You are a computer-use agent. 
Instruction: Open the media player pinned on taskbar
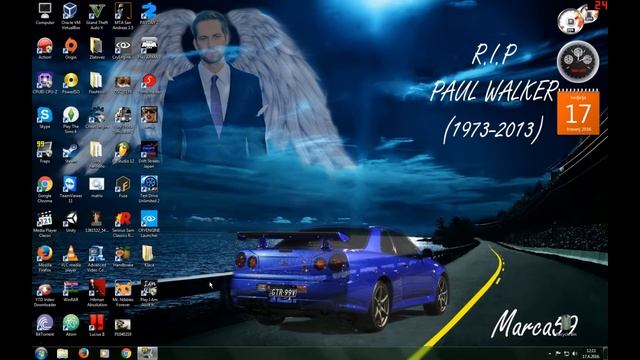105,353
